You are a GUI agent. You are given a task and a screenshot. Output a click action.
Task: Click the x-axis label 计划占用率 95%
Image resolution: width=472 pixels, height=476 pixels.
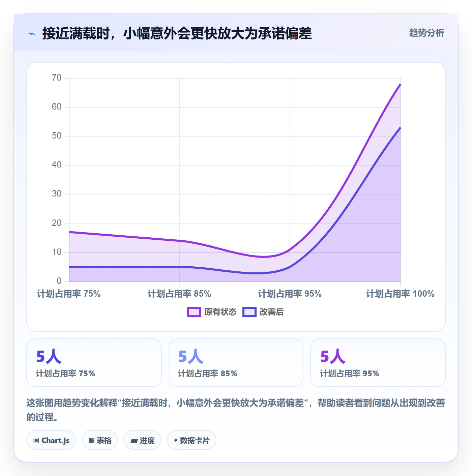tap(290, 294)
